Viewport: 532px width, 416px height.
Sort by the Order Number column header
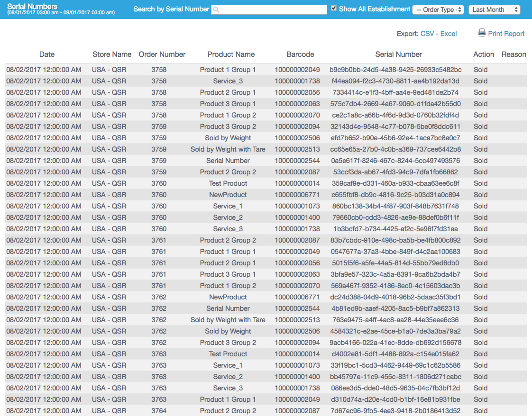pyautogui.click(x=162, y=54)
